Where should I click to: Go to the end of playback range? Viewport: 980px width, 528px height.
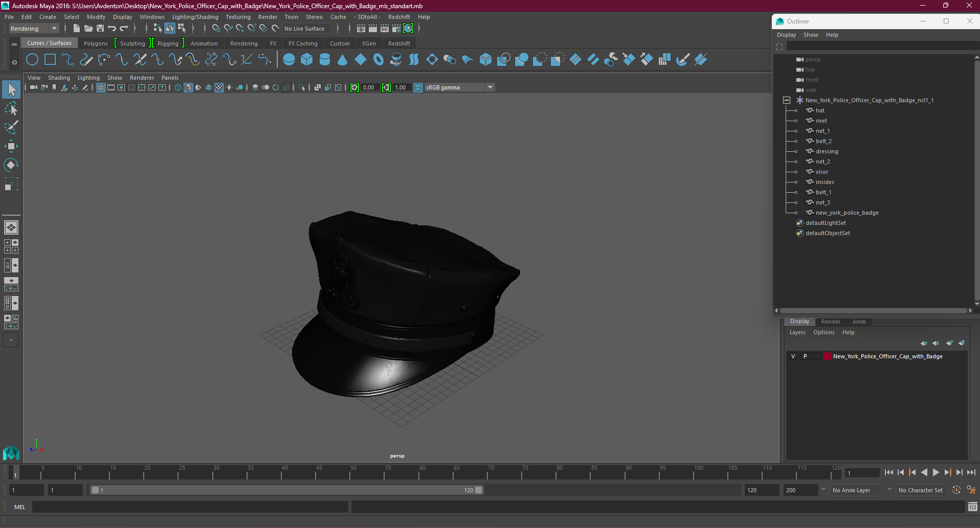pos(971,473)
